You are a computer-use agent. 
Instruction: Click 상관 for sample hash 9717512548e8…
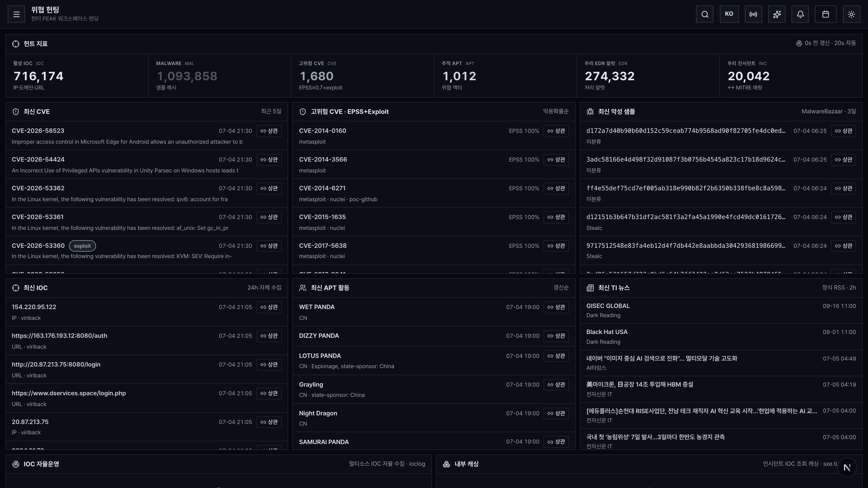pyautogui.click(x=843, y=246)
